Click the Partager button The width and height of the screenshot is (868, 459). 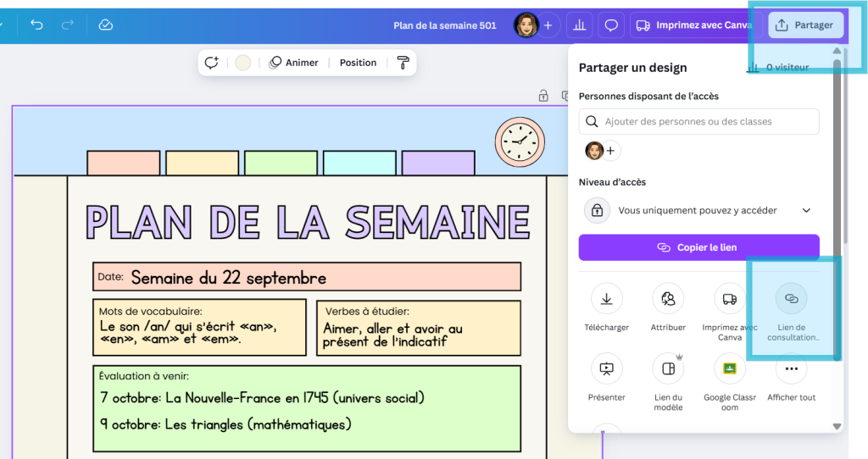[x=805, y=25]
